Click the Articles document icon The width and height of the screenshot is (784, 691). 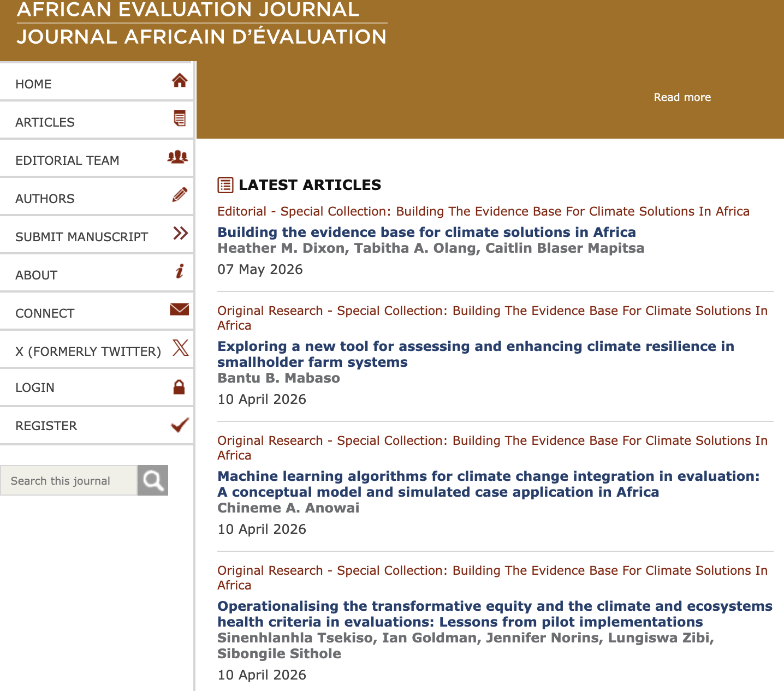coord(180,118)
